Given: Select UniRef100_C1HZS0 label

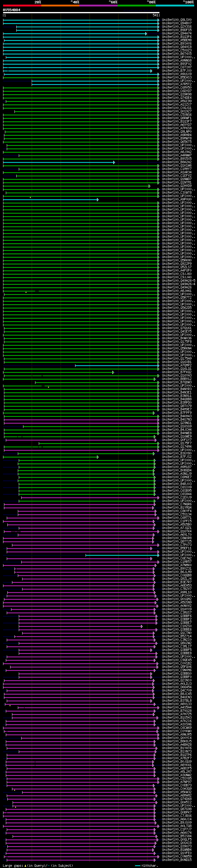Looking at the screenshot, I should tap(176, 626).
